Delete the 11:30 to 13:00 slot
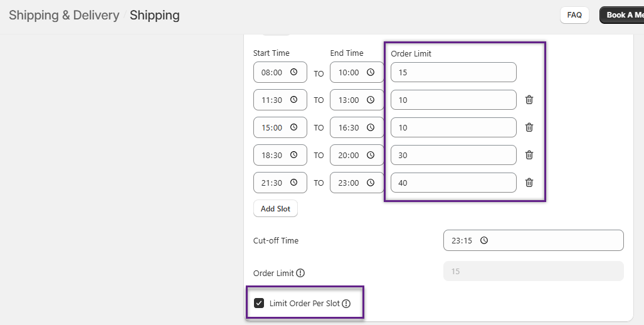The width and height of the screenshot is (644, 325). click(x=529, y=100)
